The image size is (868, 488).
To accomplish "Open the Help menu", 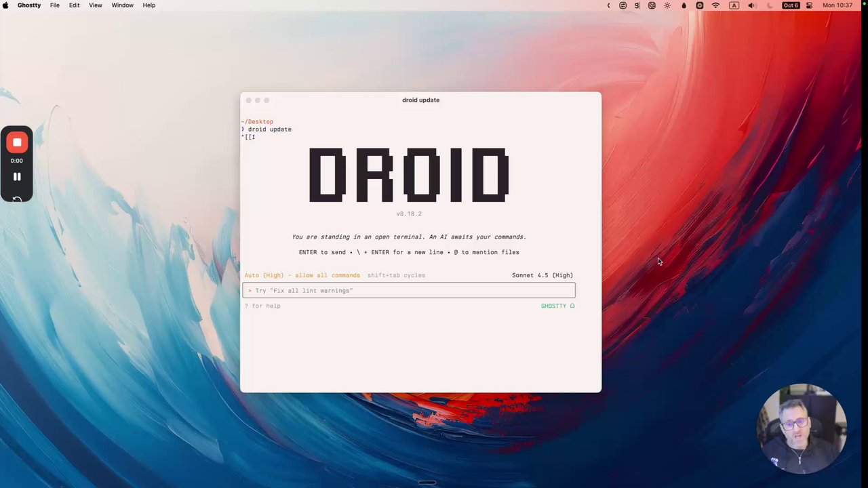I will coord(149,5).
